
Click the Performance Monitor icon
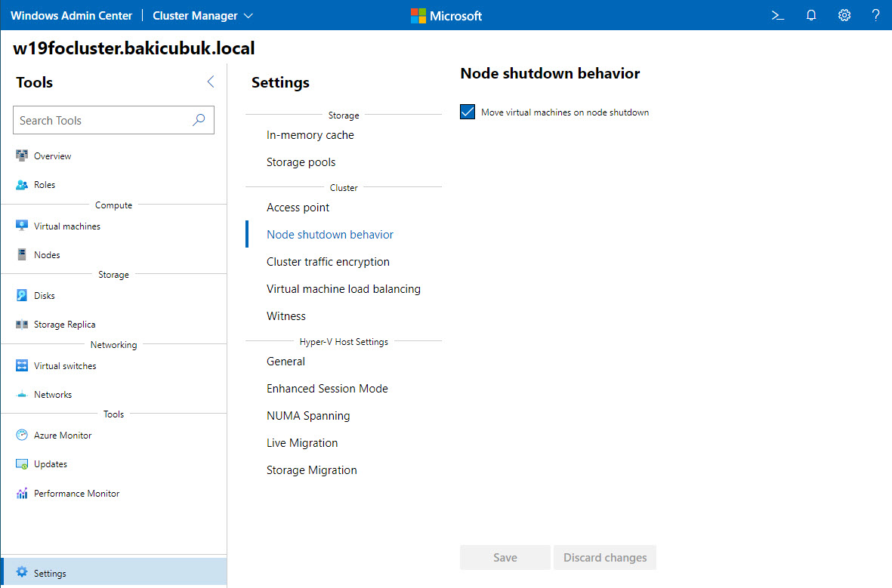[22, 493]
